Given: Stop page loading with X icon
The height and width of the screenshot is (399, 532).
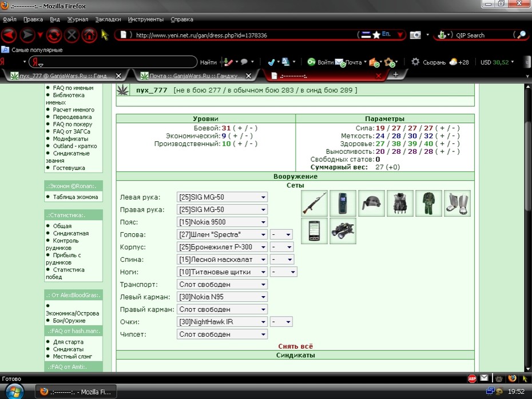Looking at the screenshot, I should [72, 35].
